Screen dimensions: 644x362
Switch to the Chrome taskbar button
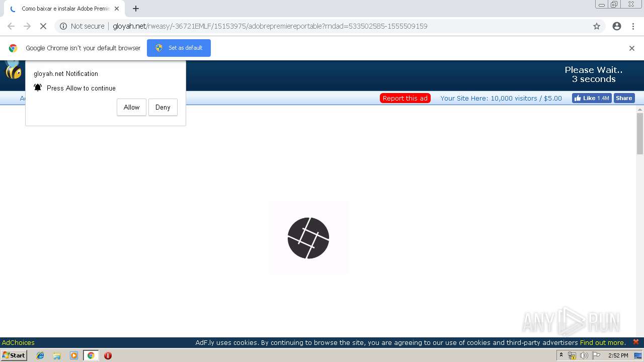click(x=91, y=355)
